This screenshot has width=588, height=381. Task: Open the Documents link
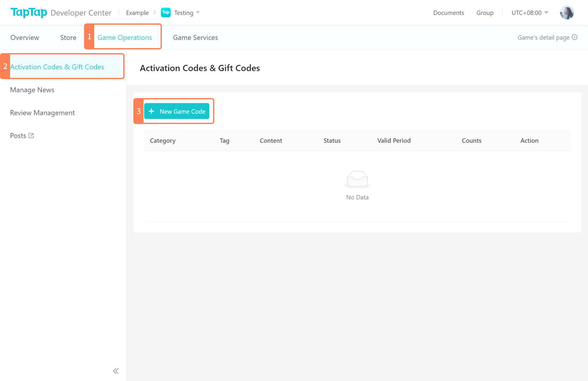pyautogui.click(x=449, y=13)
